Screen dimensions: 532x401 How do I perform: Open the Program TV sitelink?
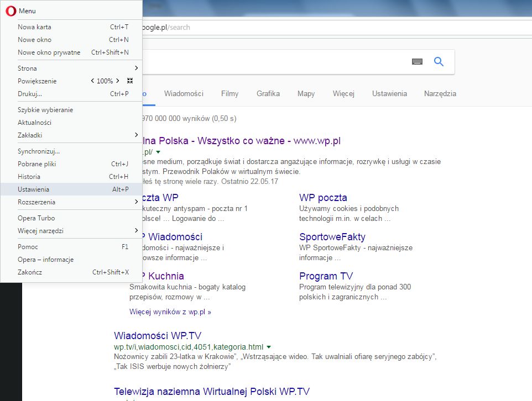tap(326, 276)
